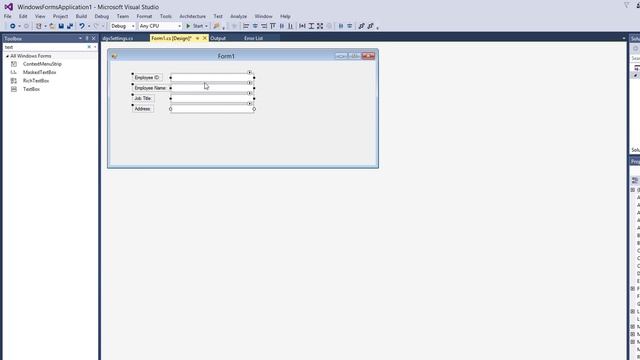
Task: Select the Employee ID label on form
Action: pos(147,78)
